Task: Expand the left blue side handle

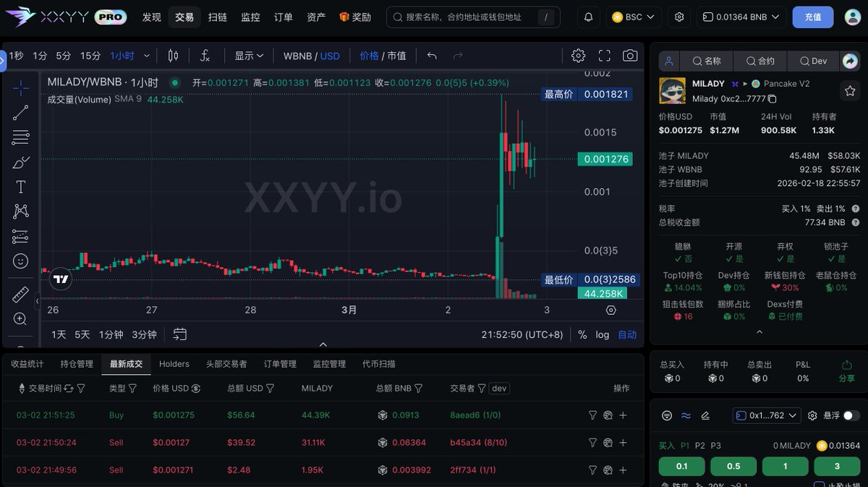Action: pyautogui.click(x=2, y=61)
